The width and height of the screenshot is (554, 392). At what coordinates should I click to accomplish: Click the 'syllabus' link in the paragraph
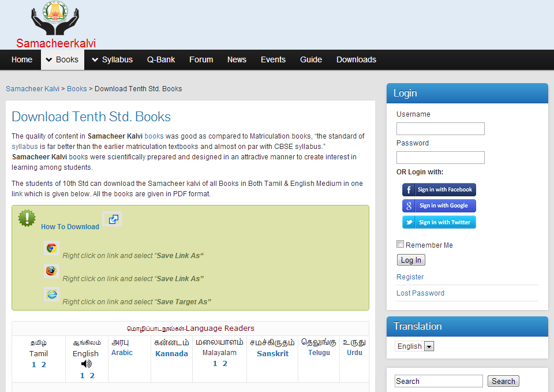point(25,147)
